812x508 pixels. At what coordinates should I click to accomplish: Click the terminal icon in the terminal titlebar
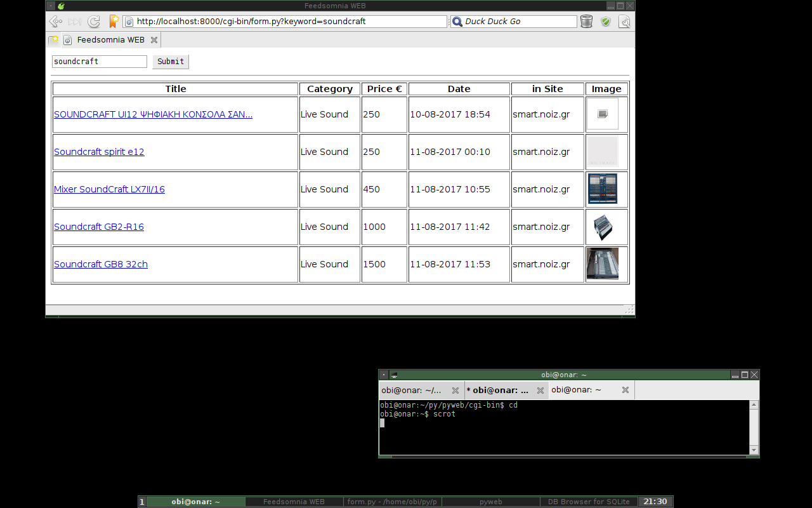(x=394, y=375)
